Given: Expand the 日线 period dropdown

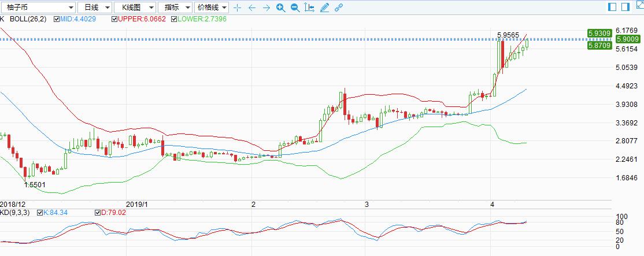Looking at the screenshot, I should [x=94, y=8].
